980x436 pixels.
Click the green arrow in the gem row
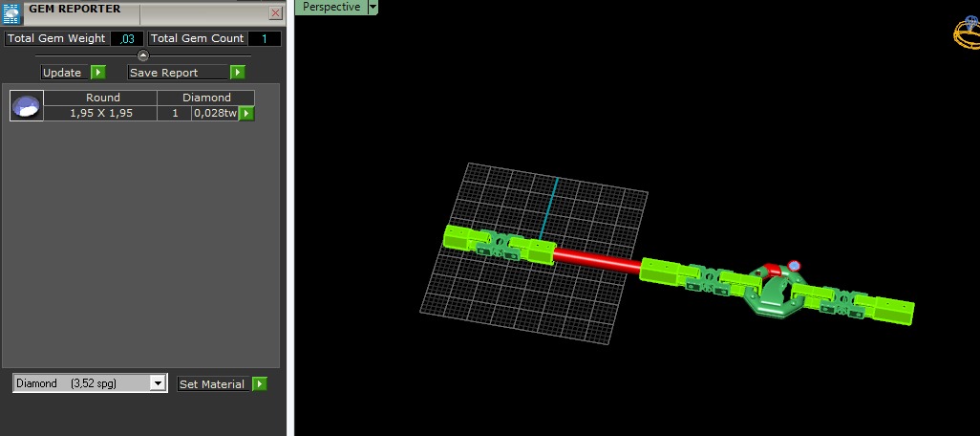pos(246,113)
